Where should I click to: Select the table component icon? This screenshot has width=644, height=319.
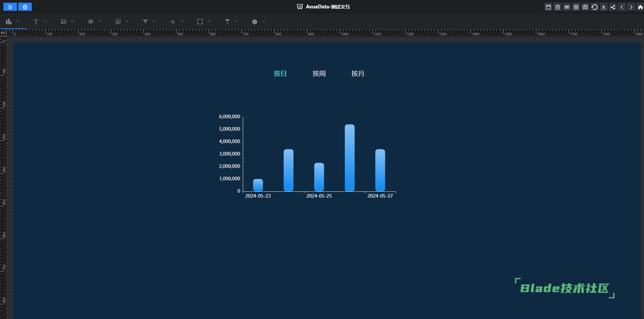click(x=118, y=22)
